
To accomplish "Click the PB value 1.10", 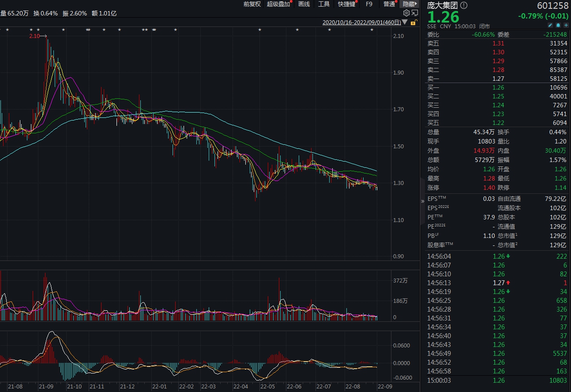I will tap(489, 236).
